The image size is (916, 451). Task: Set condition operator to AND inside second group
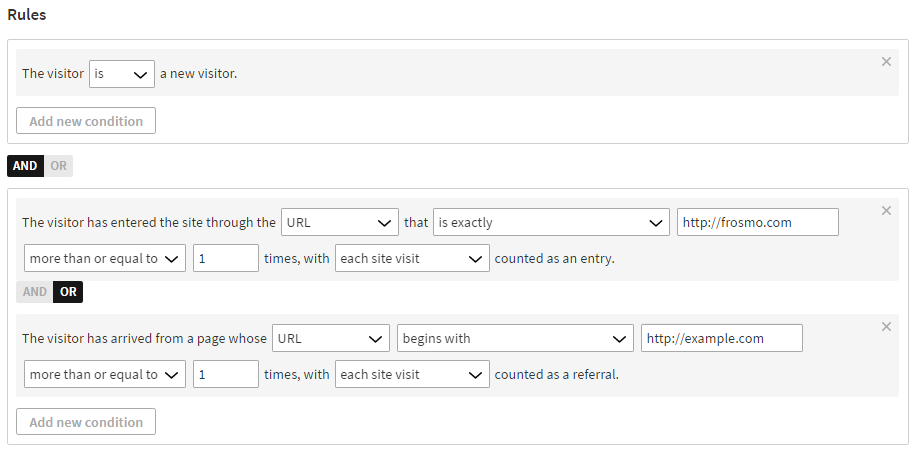click(x=34, y=292)
